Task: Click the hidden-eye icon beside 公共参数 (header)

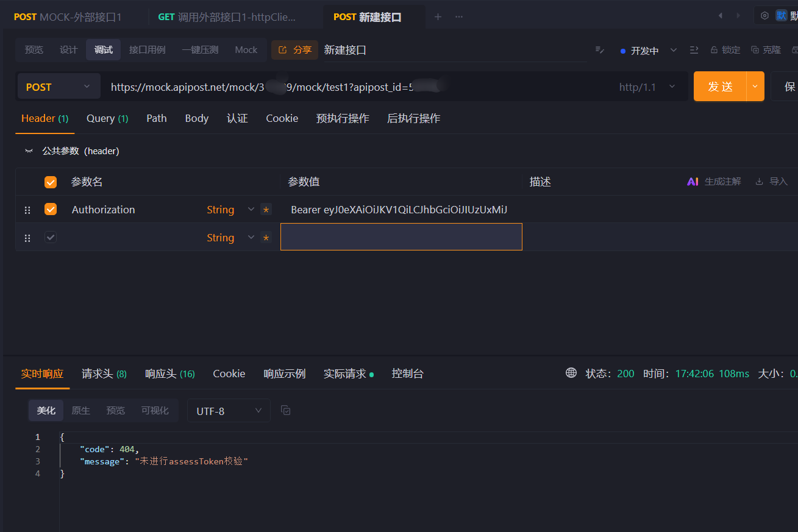Action: tap(29, 151)
